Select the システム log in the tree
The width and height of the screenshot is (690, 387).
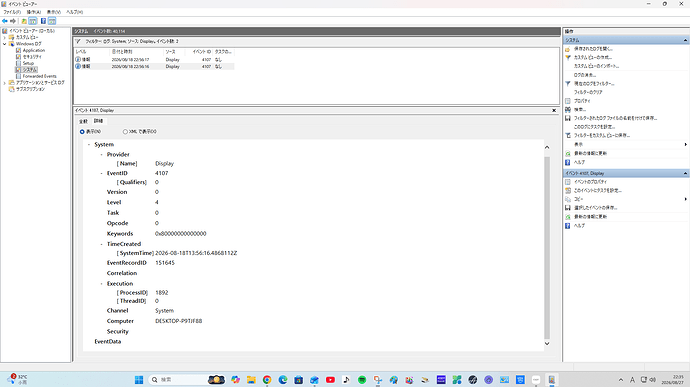(x=30, y=70)
